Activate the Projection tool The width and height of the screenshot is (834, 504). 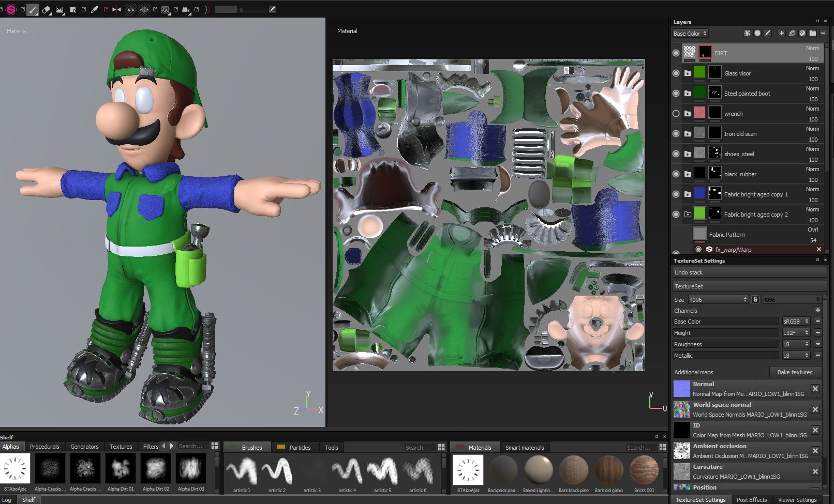59,9
